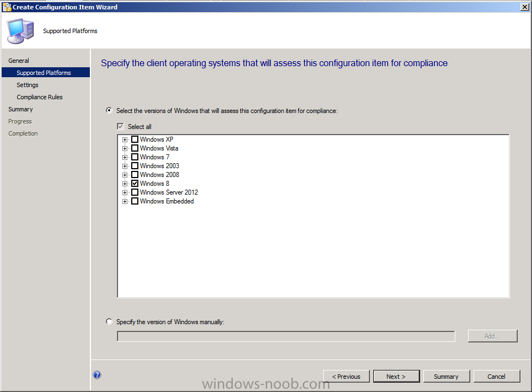Go to the Compliance Rules step
Screen dimensions: 532x392
point(40,97)
